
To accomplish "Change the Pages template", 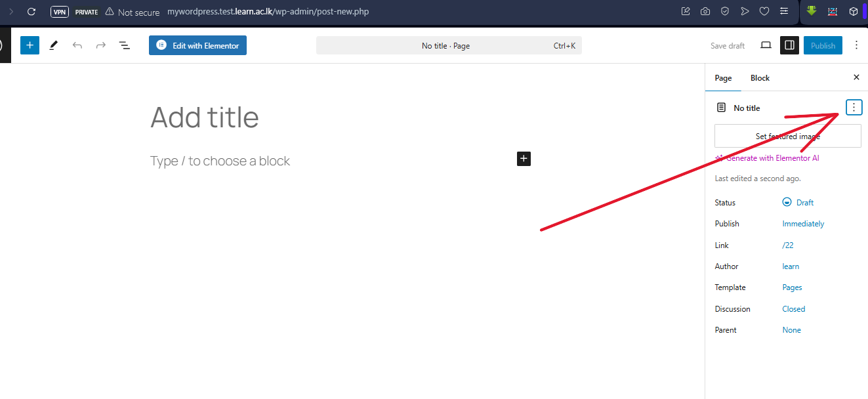I will [792, 287].
